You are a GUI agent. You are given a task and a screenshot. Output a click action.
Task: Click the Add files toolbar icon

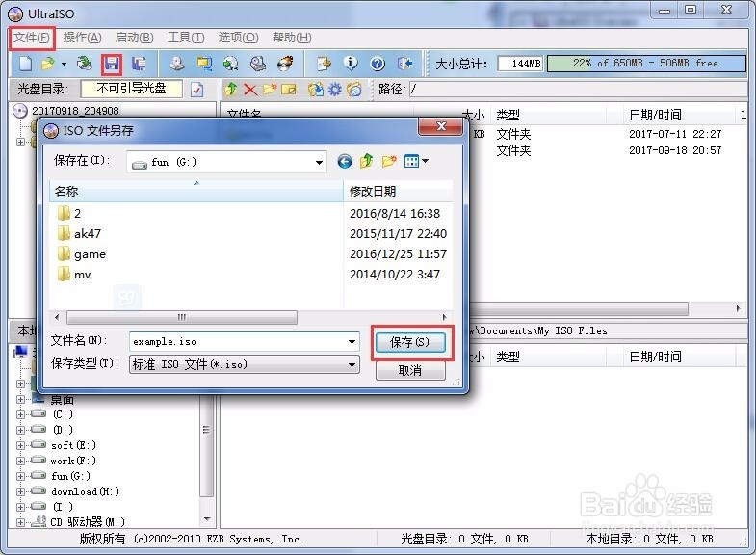324,64
